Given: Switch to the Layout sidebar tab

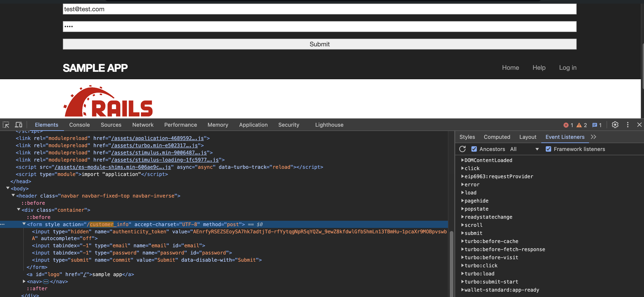Looking at the screenshot, I should (x=528, y=137).
